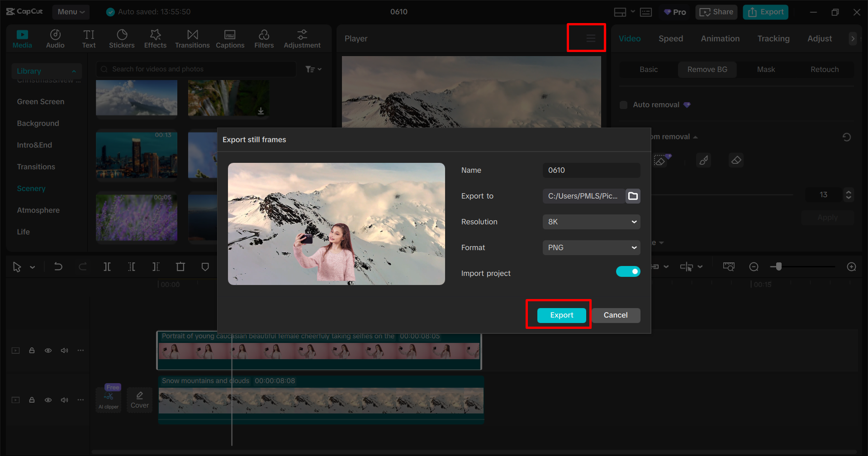The image size is (868, 456).
Task: Open the Audio panel
Action: click(x=55, y=38)
